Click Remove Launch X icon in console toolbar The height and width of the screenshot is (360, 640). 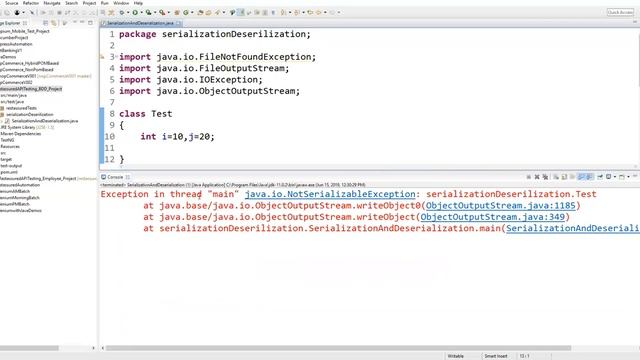(537, 177)
